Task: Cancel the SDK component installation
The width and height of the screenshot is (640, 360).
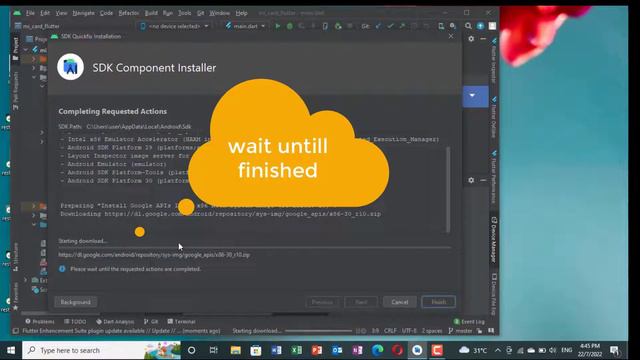Action: [400, 302]
